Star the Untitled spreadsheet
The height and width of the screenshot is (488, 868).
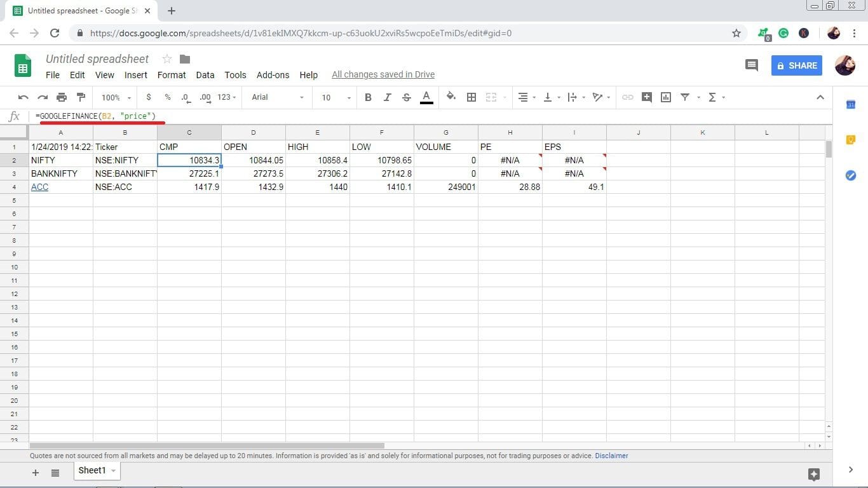167,59
